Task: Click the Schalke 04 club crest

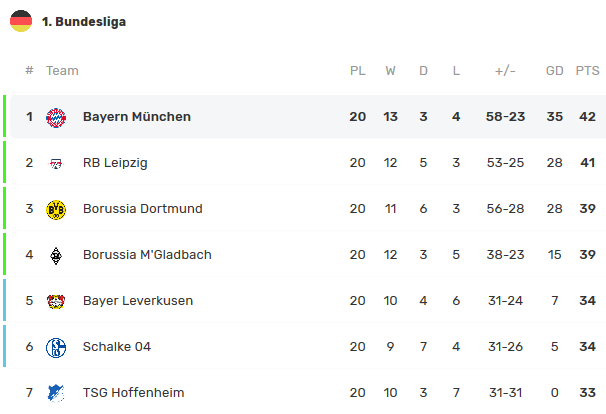Action: 56,347
